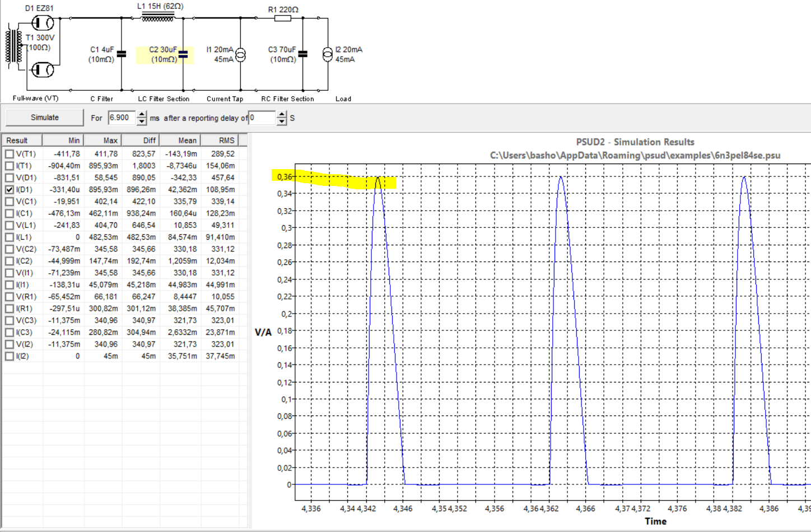This screenshot has width=811, height=532.
Task: Click the Result column header
Action: pos(22,141)
